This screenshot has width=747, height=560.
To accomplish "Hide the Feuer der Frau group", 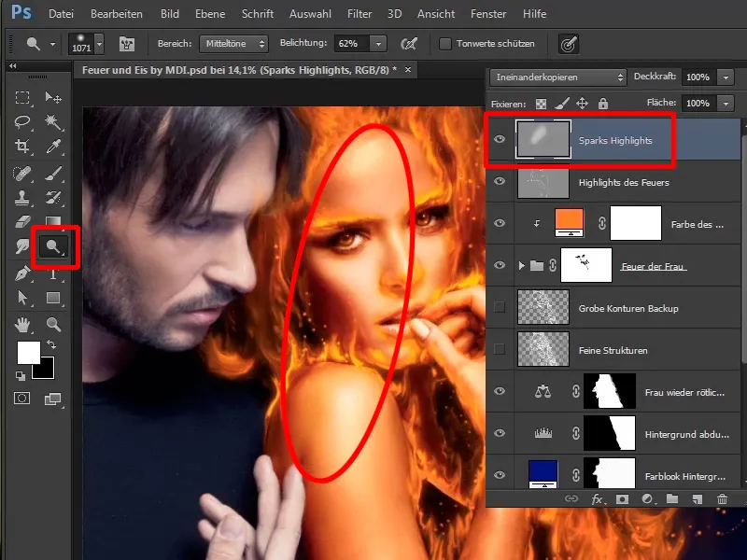I will pyautogui.click(x=500, y=265).
